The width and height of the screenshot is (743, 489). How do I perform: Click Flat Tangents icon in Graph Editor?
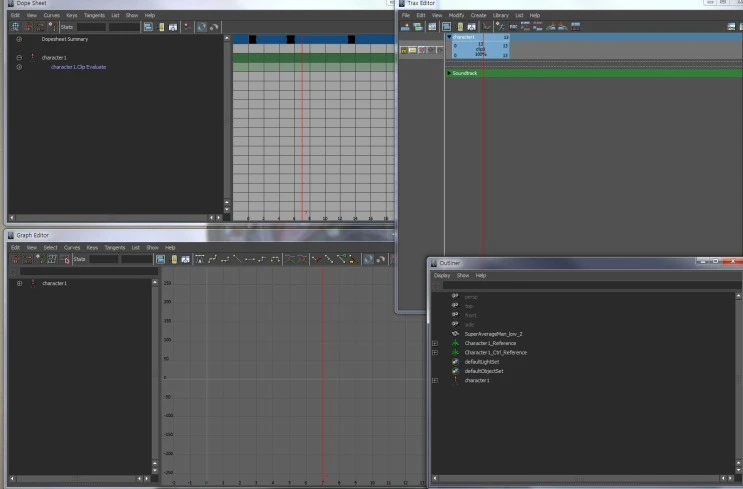pyautogui.click(x=250, y=259)
